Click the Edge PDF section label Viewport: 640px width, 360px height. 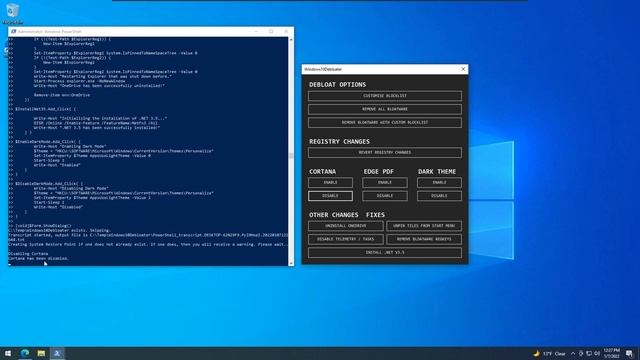coord(378,171)
